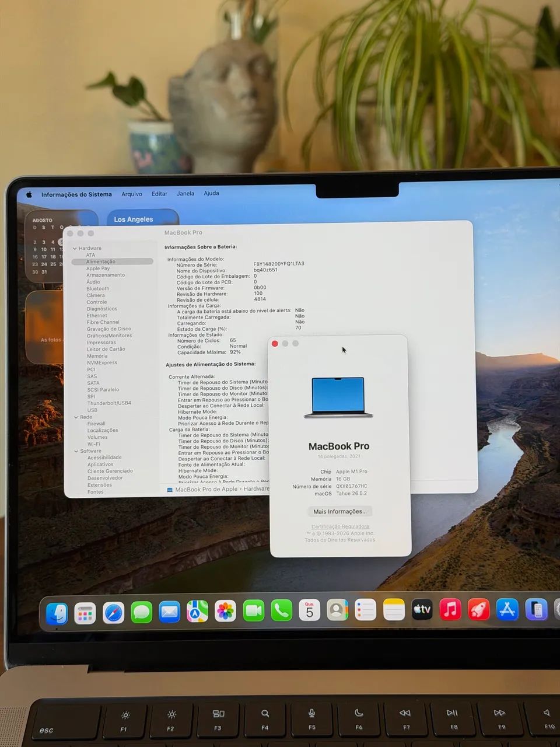Image resolution: width=560 pixels, height=747 pixels.
Task: Open Reminders from the Dock
Action: coord(365,610)
